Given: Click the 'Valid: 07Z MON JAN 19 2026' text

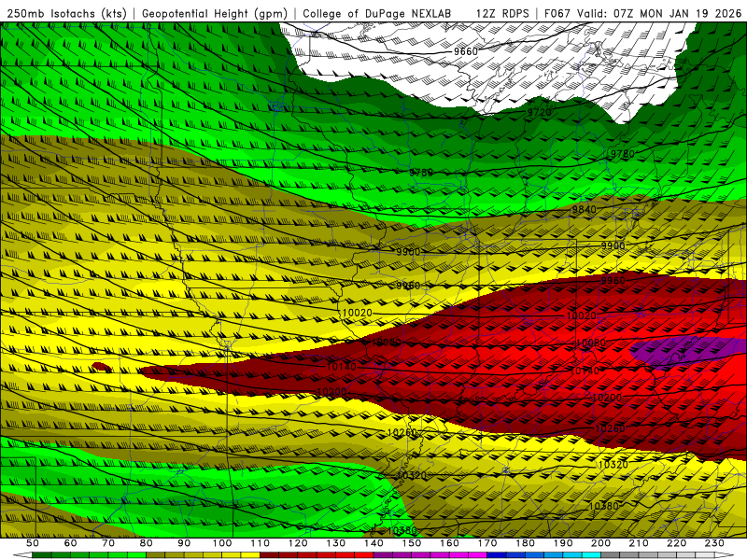Looking at the screenshot, I should [x=659, y=13].
